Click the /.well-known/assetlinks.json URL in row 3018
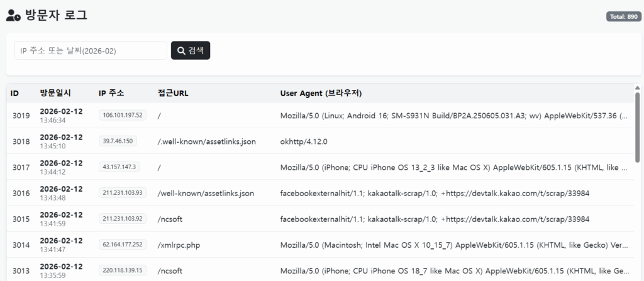 pos(206,141)
